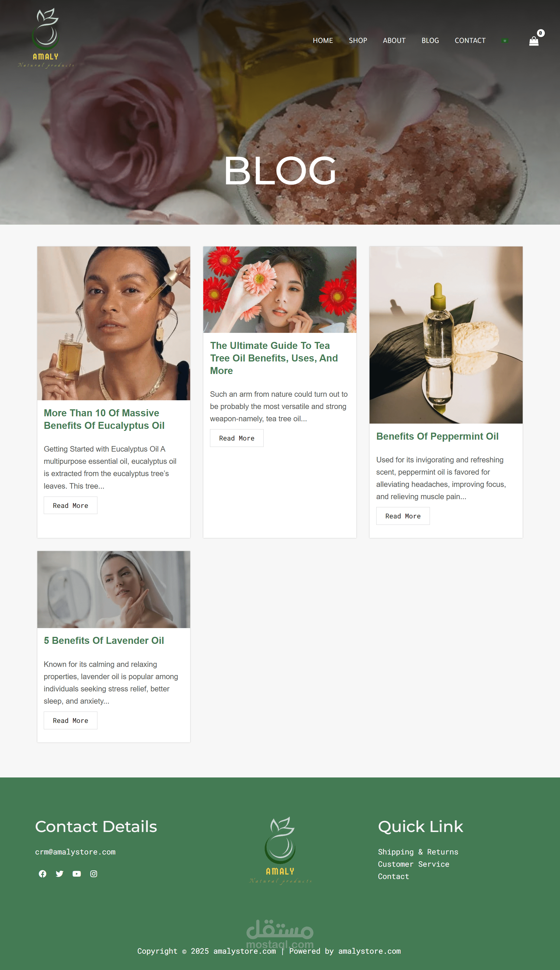Screen dimensions: 560x970
Task: Open the 5 Benefits Of Lavender Oil title
Action: [x=104, y=640]
